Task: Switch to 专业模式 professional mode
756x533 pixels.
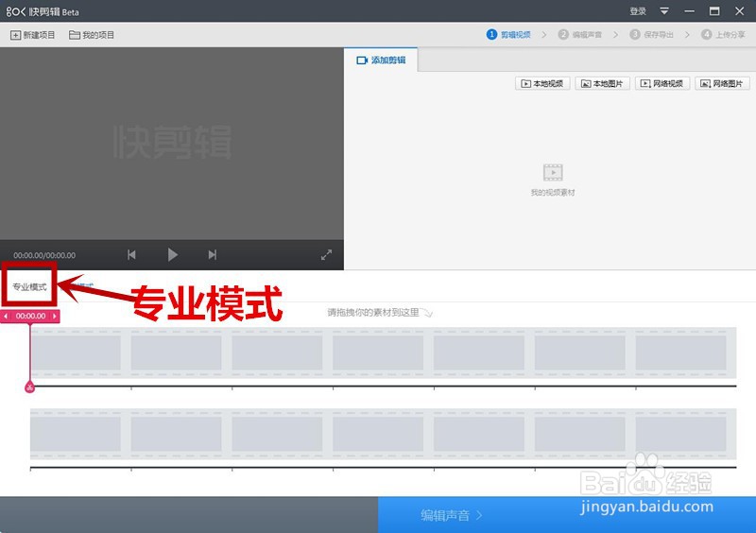Action: point(29,287)
